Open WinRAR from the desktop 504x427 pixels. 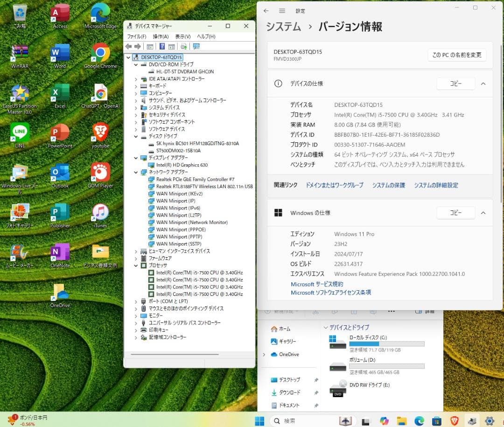[x=21, y=51]
